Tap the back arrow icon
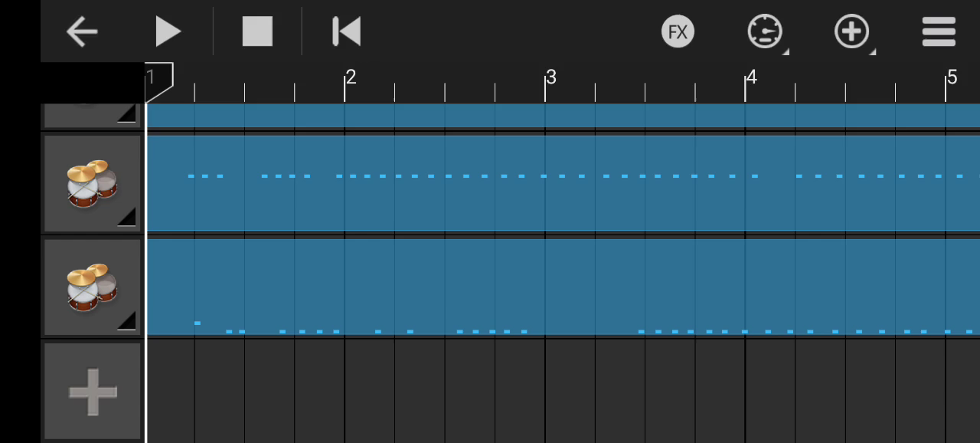 [x=82, y=32]
